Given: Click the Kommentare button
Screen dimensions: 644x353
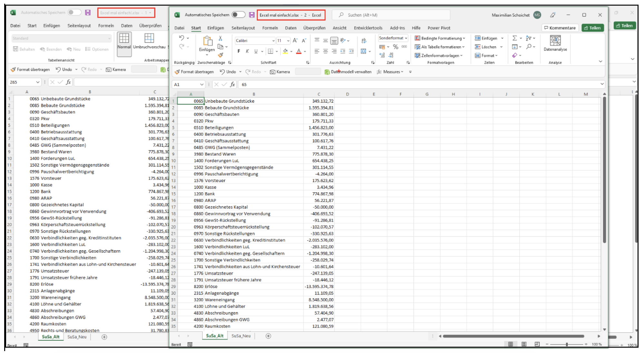Looking at the screenshot, I should click(x=560, y=28).
